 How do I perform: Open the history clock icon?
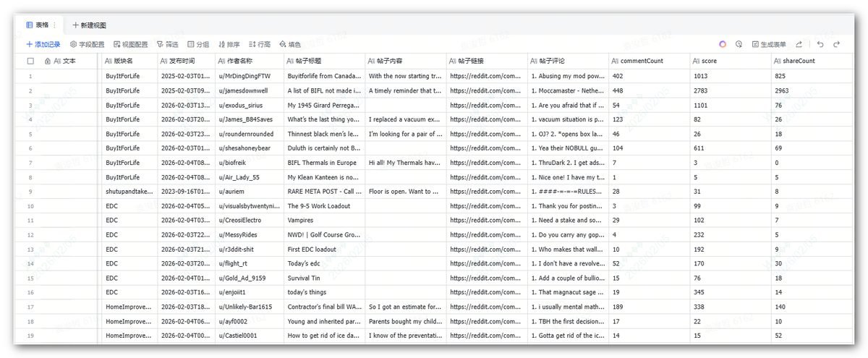point(739,44)
